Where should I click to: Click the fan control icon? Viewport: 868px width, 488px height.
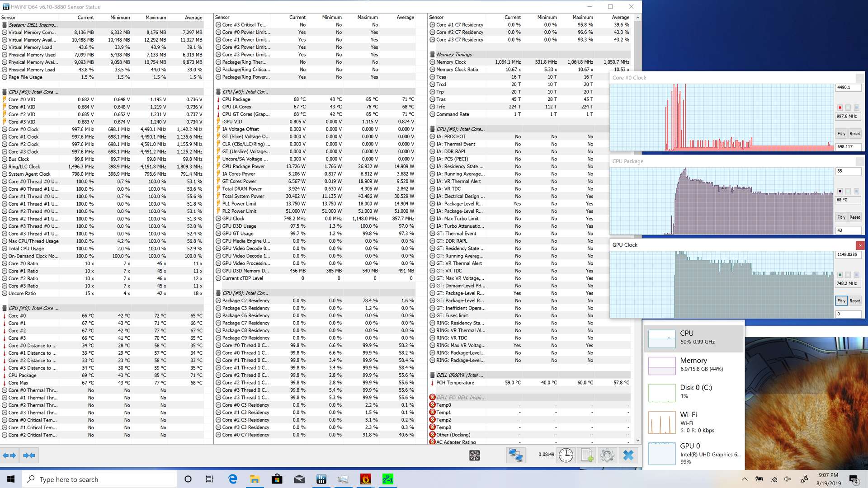click(x=474, y=455)
